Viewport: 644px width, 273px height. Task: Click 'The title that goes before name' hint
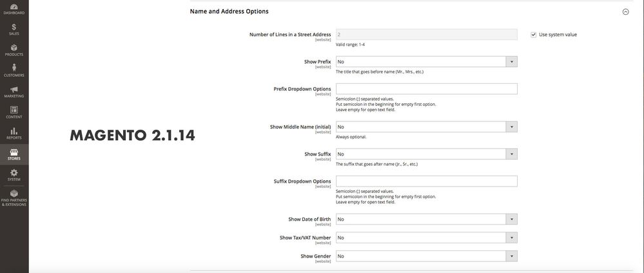(380, 72)
